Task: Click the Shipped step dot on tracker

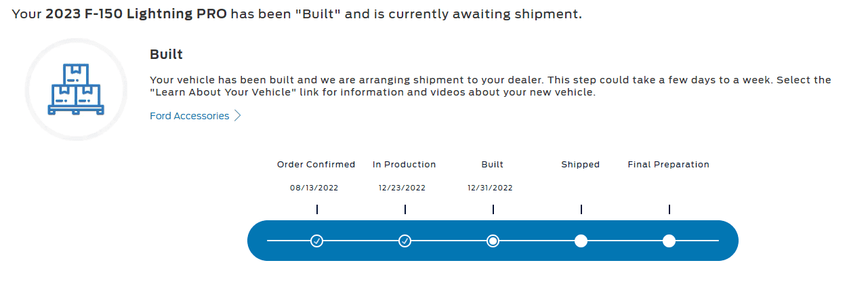Action: pyautogui.click(x=581, y=241)
